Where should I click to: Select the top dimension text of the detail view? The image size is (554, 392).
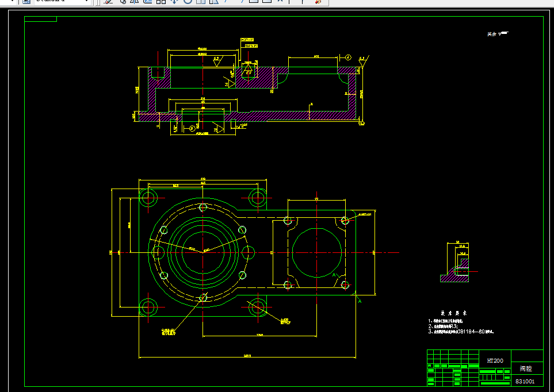point(457,242)
